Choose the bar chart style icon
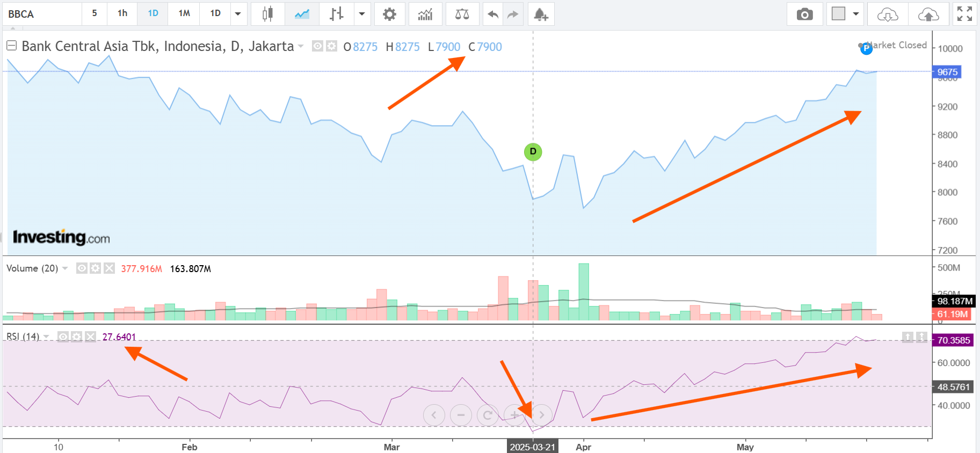The width and height of the screenshot is (980, 453). tap(337, 14)
